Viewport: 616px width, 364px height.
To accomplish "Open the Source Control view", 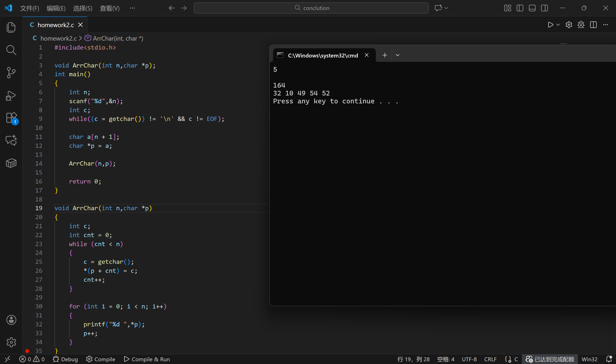I will pyautogui.click(x=11, y=73).
